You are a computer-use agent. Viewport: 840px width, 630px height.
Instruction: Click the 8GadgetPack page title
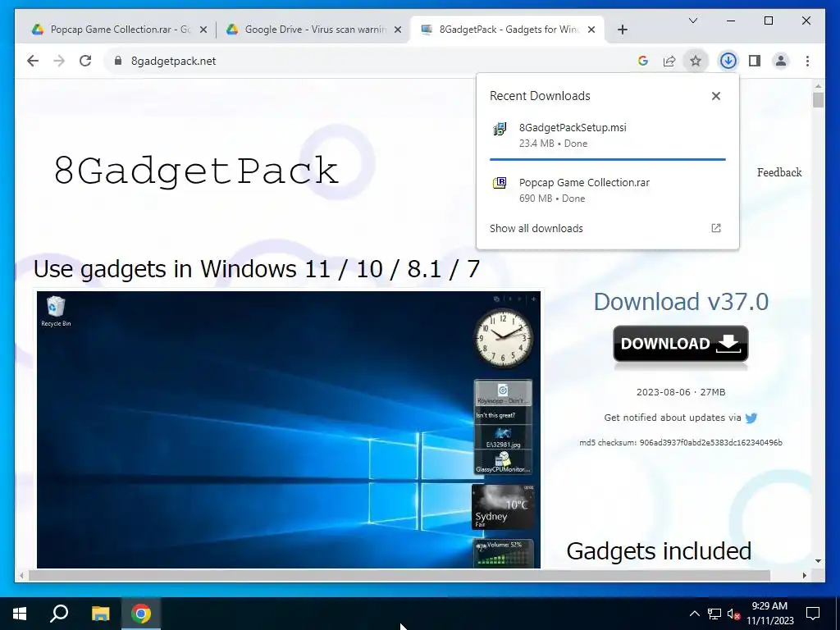(x=196, y=171)
